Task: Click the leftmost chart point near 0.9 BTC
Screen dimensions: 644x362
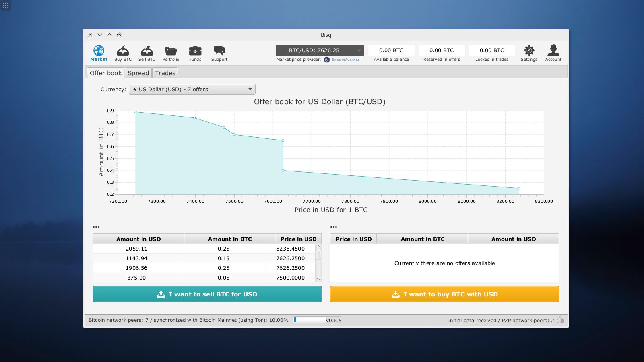Action: pos(135,112)
